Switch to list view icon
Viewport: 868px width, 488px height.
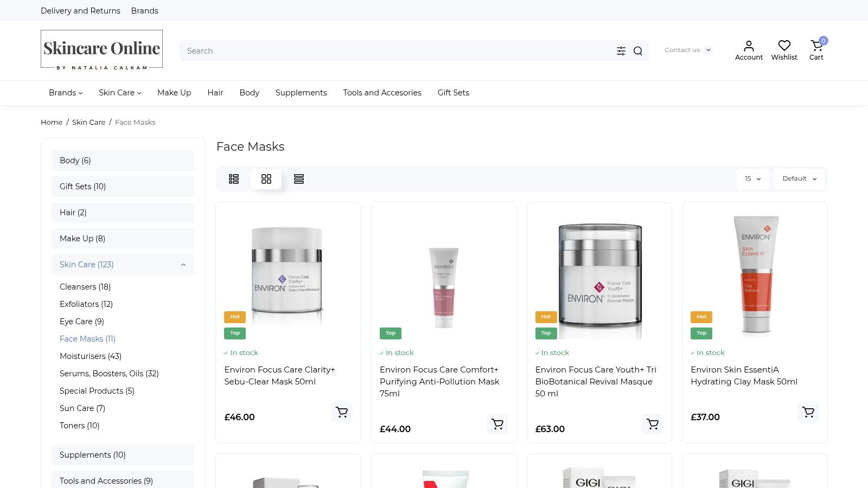299,179
